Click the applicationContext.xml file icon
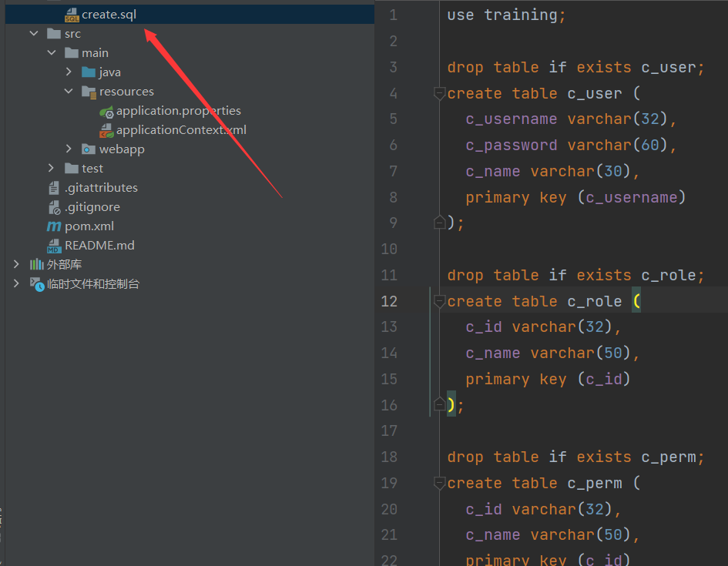728x566 pixels. pyautogui.click(x=106, y=130)
